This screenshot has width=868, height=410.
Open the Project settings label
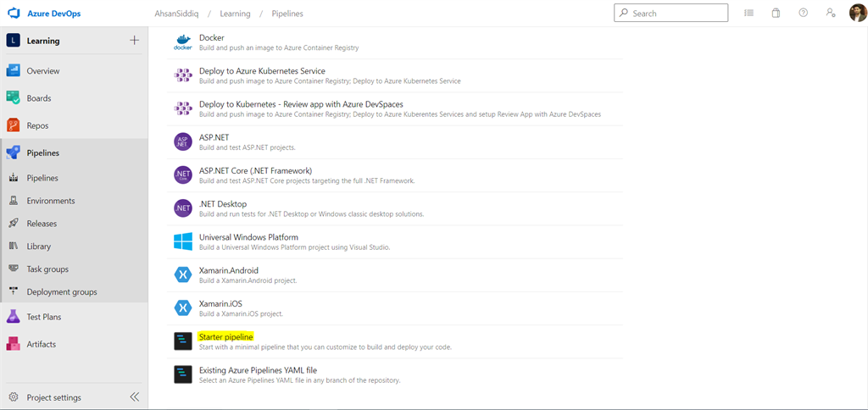(53, 397)
